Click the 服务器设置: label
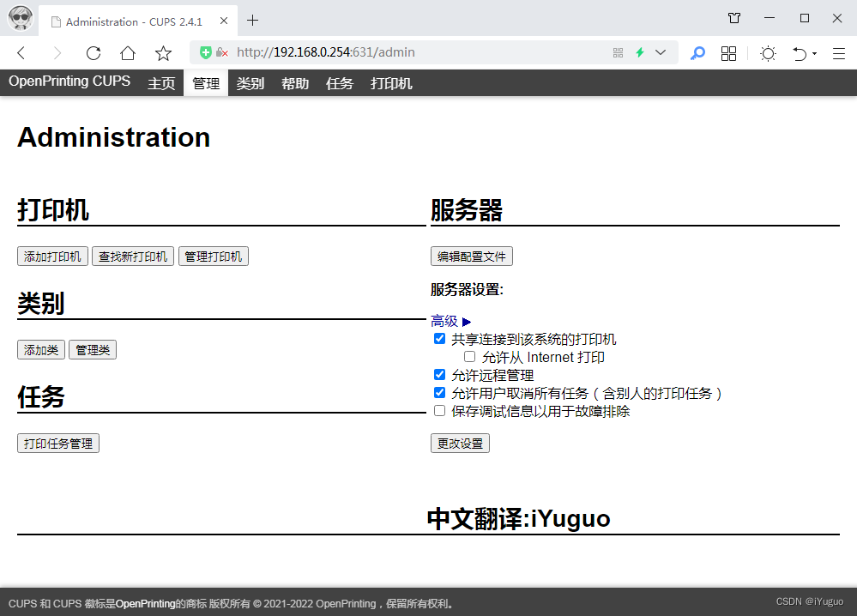The height and width of the screenshot is (616, 857). [x=467, y=290]
